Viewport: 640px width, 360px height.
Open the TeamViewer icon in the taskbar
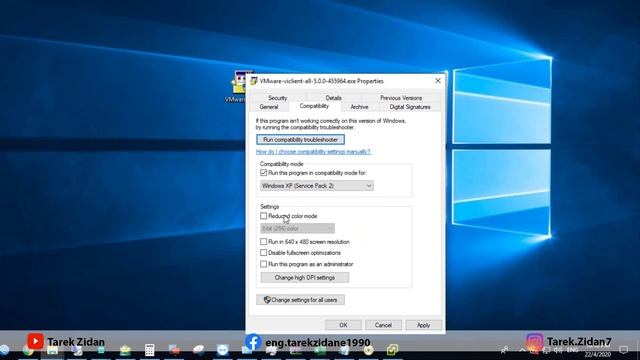[222, 350]
